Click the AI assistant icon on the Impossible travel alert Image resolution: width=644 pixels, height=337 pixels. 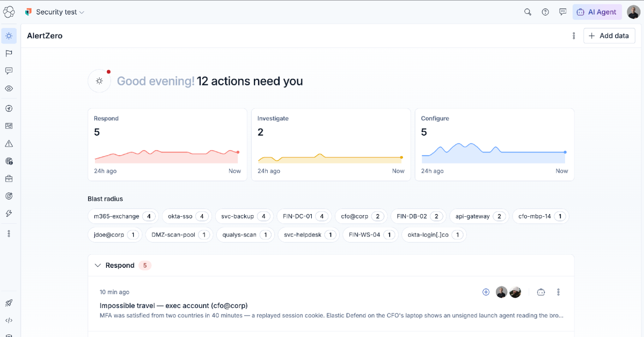pyautogui.click(x=541, y=292)
